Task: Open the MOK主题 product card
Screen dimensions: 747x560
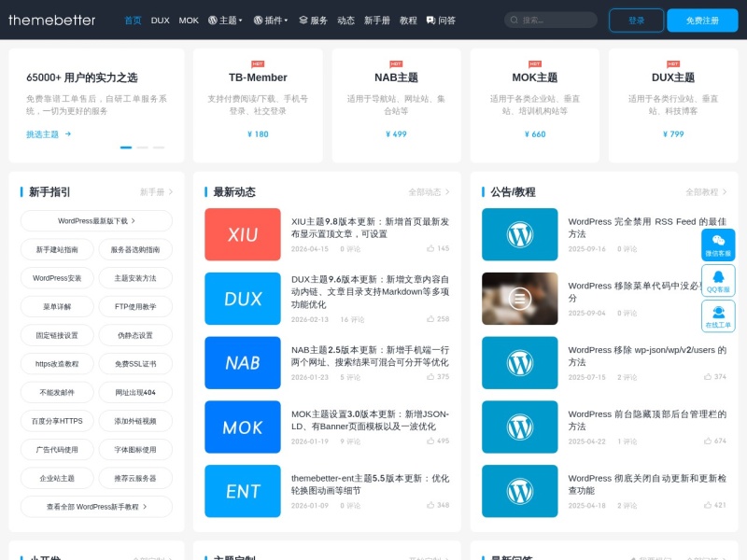Action: [x=534, y=105]
